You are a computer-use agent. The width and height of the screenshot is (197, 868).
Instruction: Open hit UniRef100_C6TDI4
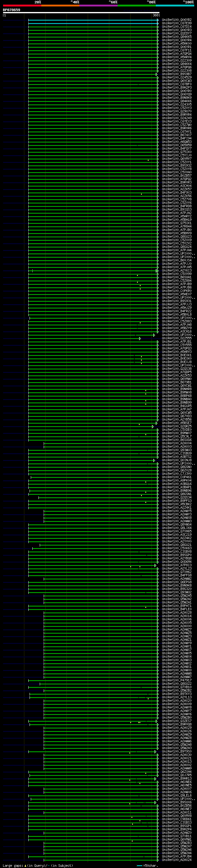(x=177, y=26)
